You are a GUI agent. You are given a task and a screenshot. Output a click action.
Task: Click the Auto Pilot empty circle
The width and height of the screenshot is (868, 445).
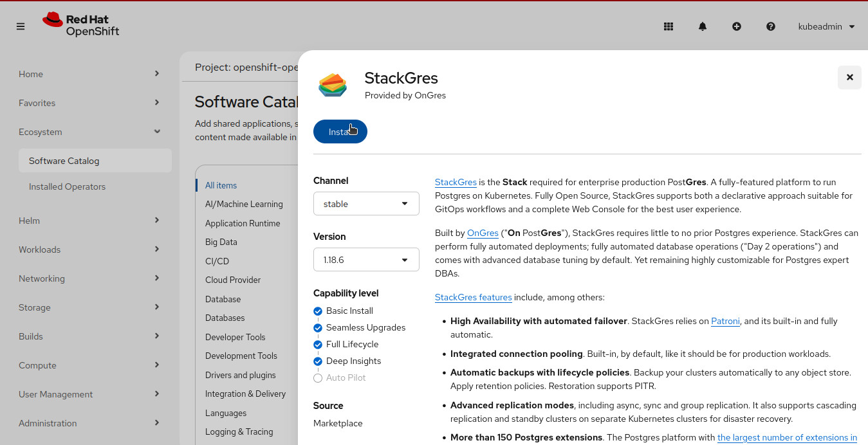pos(318,378)
